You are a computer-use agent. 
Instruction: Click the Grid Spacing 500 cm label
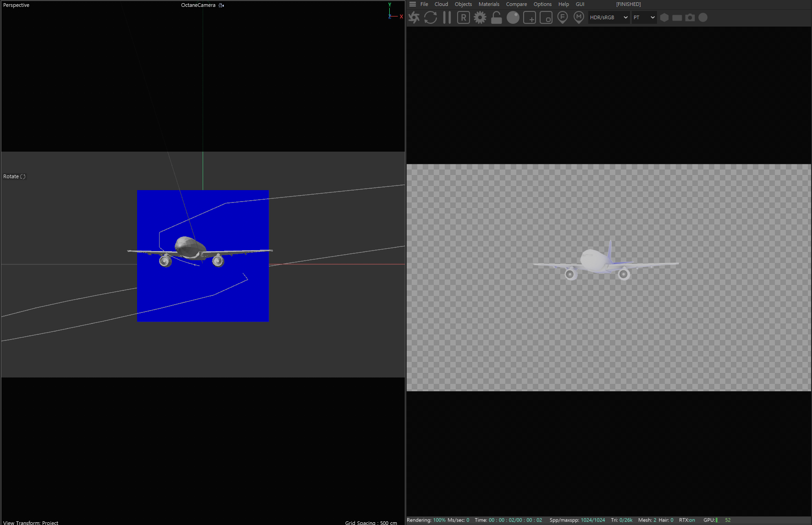click(x=371, y=523)
